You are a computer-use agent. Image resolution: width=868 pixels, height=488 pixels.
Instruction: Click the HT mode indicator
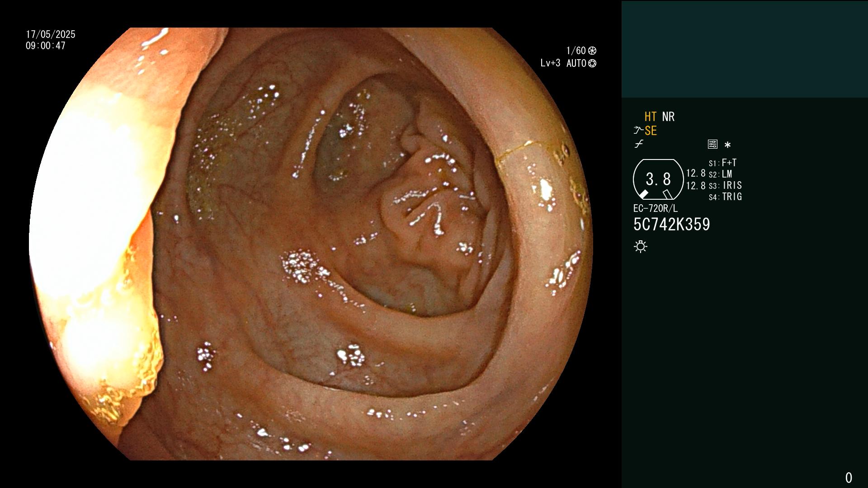click(x=650, y=117)
